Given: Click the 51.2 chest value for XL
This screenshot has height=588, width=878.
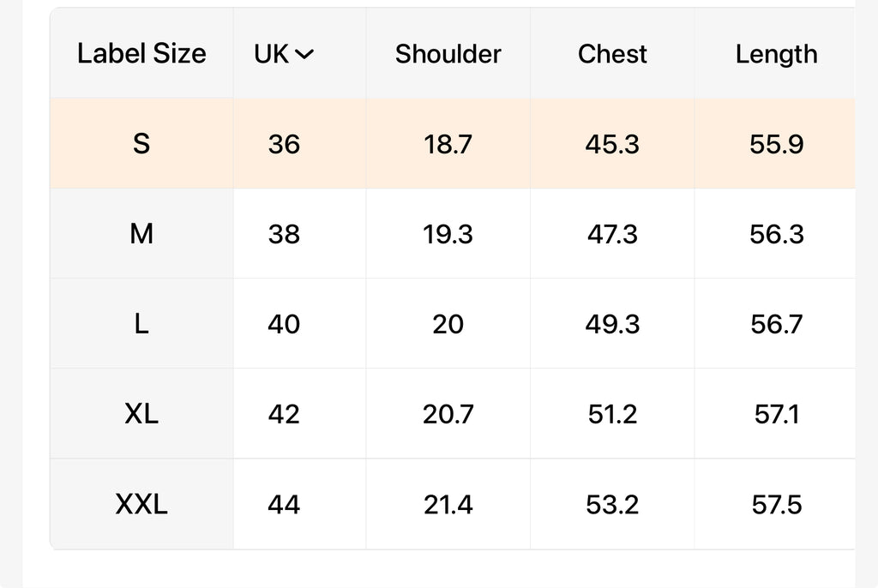Looking at the screenshot, I should tap(612, 414).
